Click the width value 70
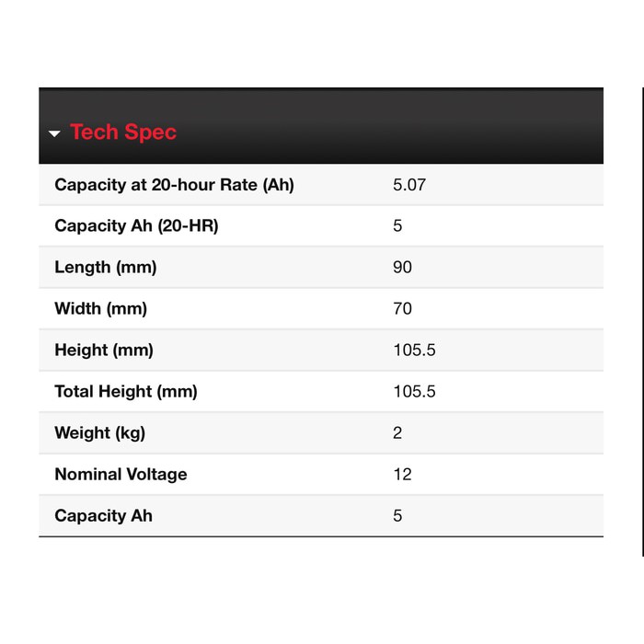 pos(402,309)
